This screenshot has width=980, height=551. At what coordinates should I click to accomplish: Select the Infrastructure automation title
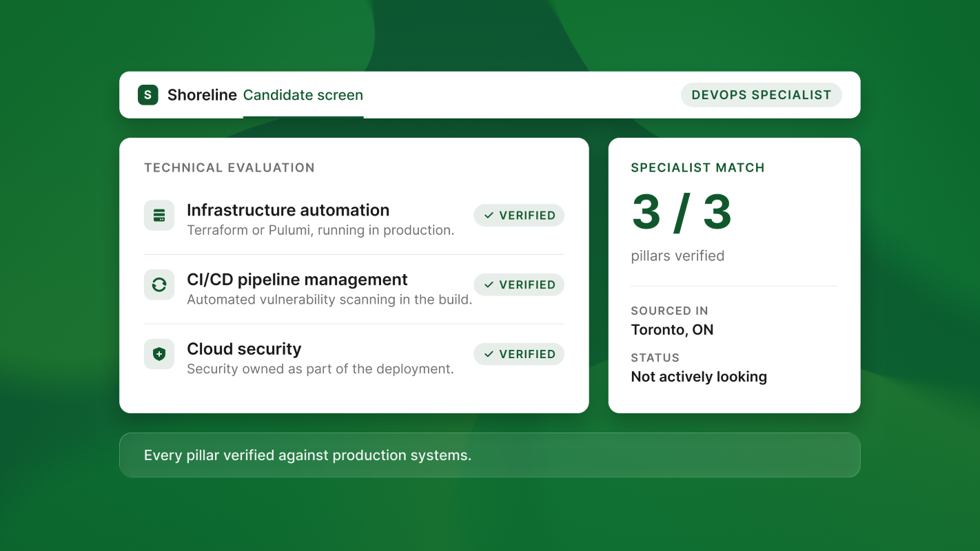(x=288, y=210)
